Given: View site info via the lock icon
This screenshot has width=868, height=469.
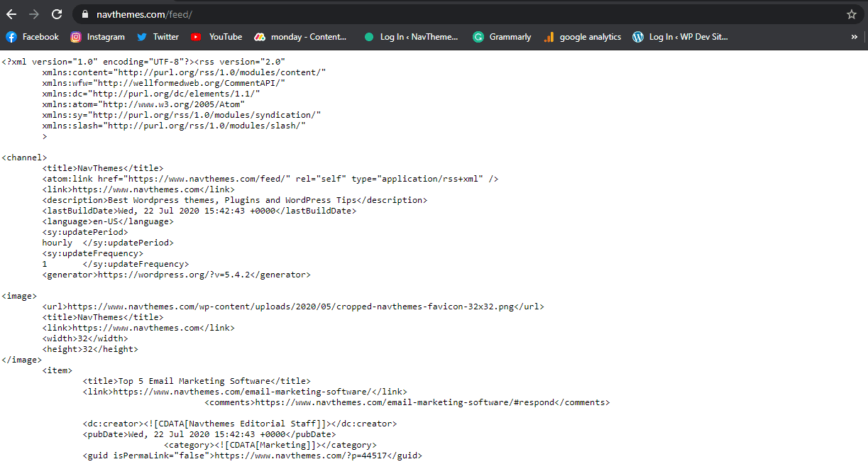Looking at the screenshot, I should coord(85,14).
